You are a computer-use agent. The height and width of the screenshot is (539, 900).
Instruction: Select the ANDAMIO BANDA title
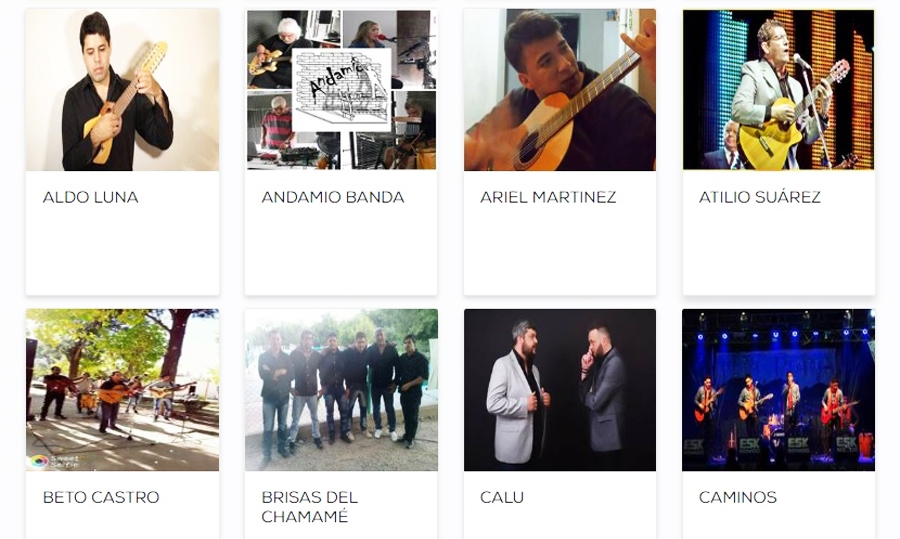tap(333, 197)
